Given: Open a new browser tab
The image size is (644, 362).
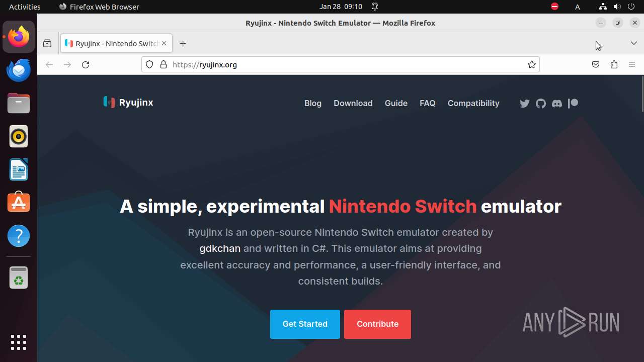Looking at the screenshot, I should [183, 44].
